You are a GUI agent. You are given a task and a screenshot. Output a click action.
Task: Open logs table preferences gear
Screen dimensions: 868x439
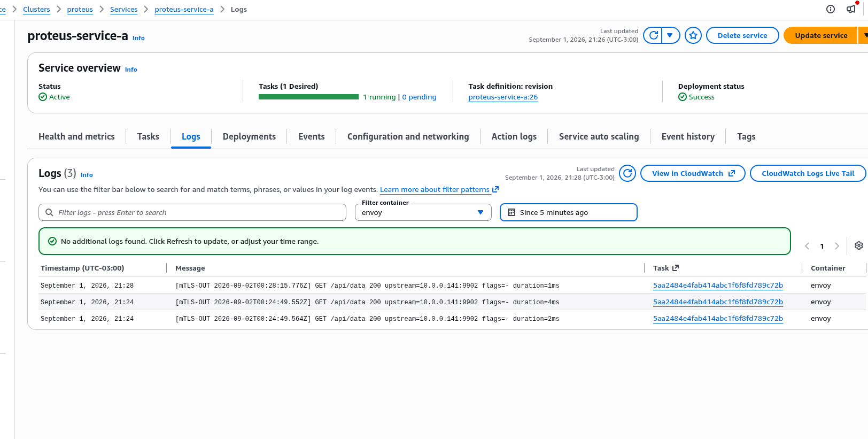coord(859,245)
